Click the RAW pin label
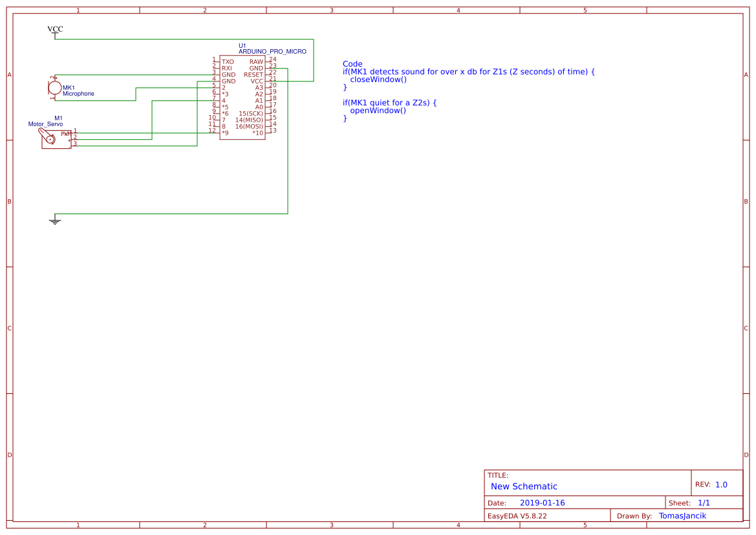 pos(256,61)
